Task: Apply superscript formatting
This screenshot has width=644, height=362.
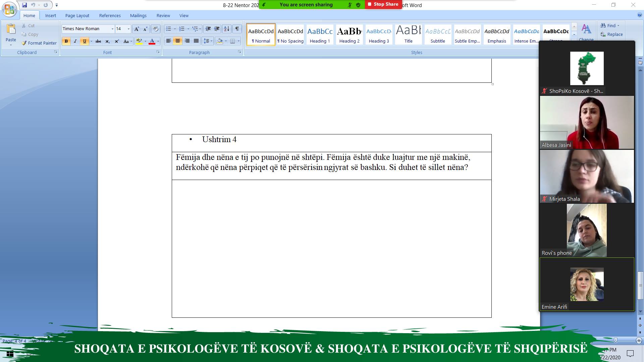Action: (117, 41)
